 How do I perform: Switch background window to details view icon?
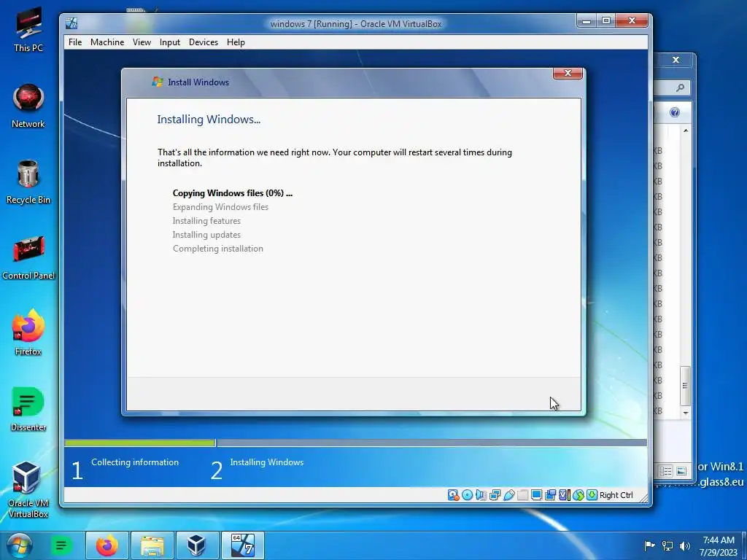(x=665, y=472)
